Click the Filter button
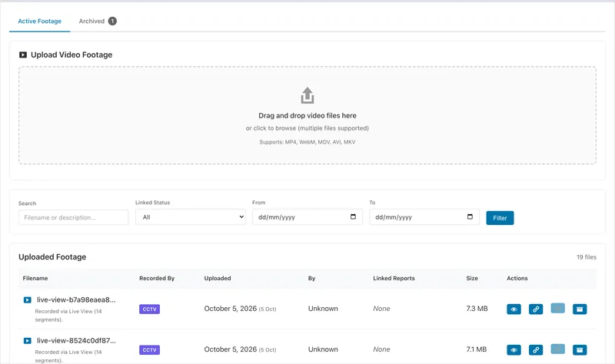 point(500,218)
